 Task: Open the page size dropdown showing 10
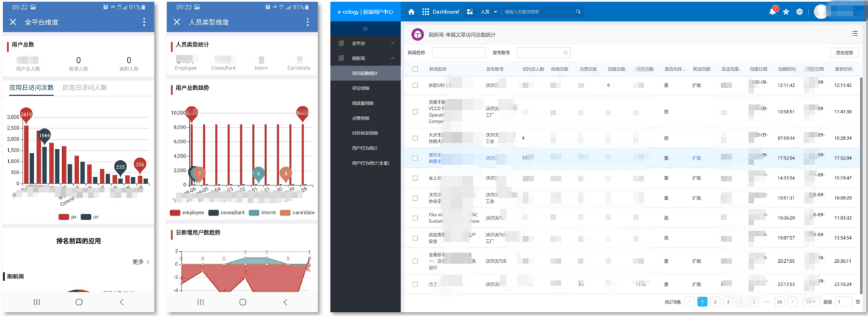(810, 301)
